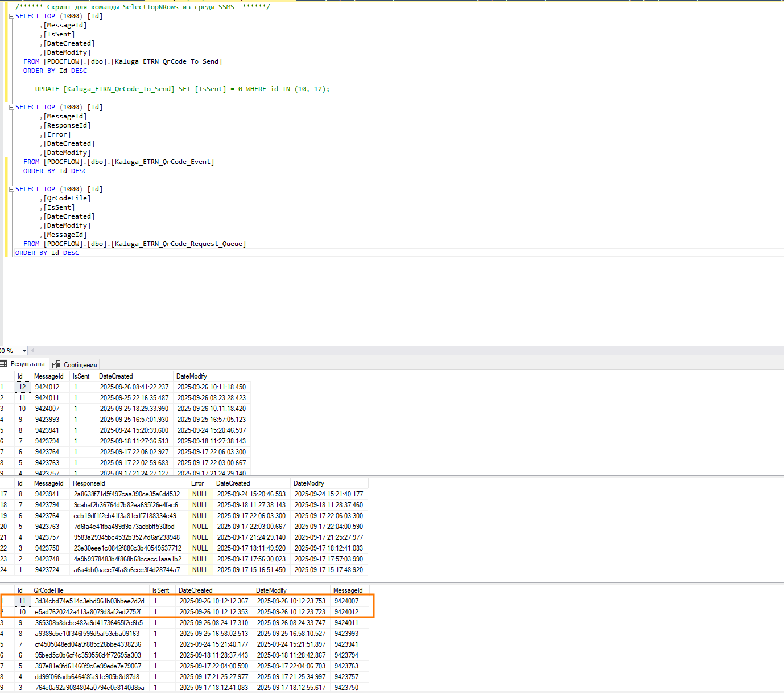Select cell 2025-09-25 18:29:33.990

click(134, 409)
